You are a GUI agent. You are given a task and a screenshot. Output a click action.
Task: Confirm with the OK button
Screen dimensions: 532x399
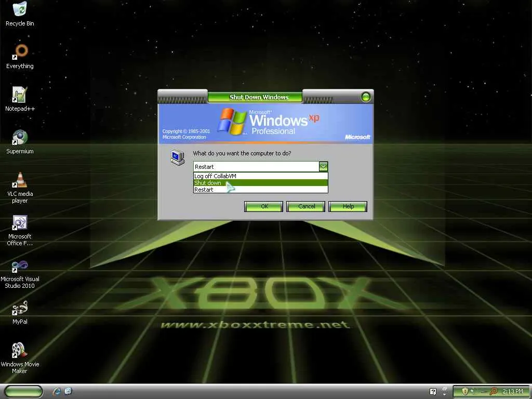263,206
